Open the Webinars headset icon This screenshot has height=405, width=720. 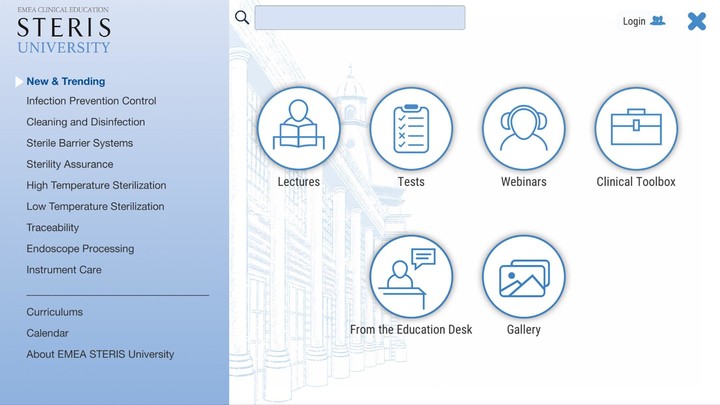(523, 128)
